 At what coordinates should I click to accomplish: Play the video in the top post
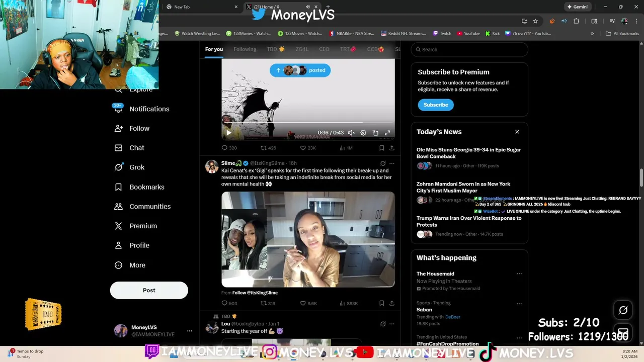(x=228, y=133)
